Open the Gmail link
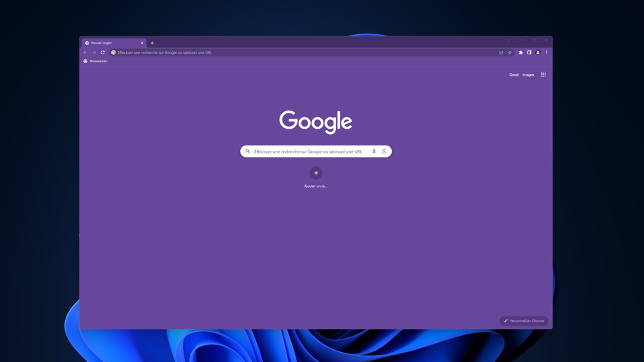 point(514,74)
